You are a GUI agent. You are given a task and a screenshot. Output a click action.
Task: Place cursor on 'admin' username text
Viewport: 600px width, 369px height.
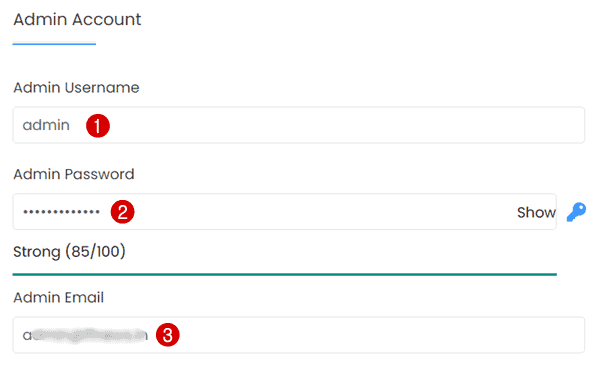[x=46, y=125]
